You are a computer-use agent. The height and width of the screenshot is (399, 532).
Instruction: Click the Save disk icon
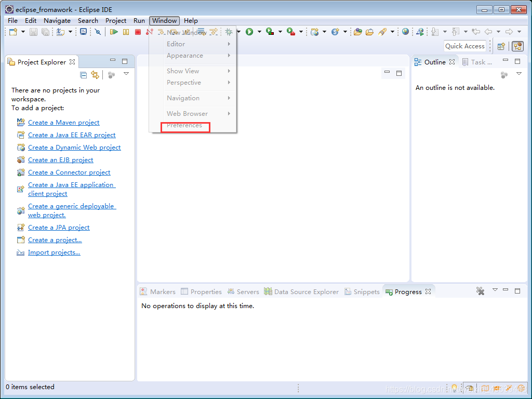(x=33, y=32)
